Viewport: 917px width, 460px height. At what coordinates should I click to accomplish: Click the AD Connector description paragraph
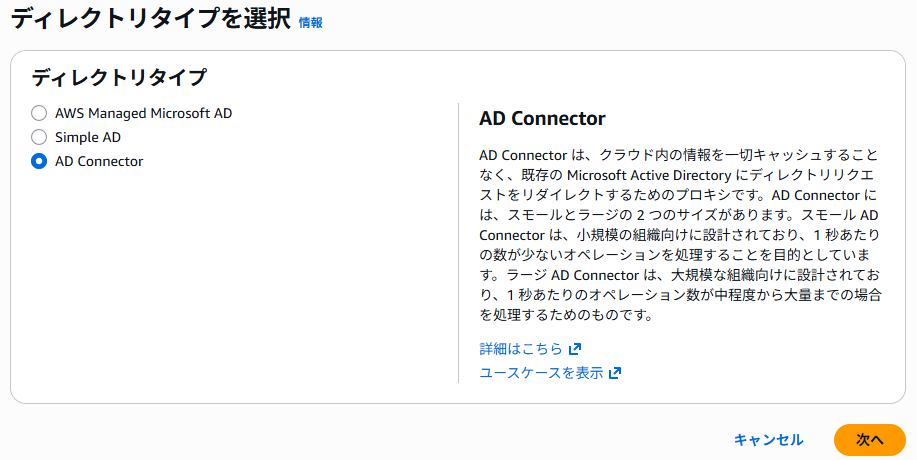click(x=680, y=235)
